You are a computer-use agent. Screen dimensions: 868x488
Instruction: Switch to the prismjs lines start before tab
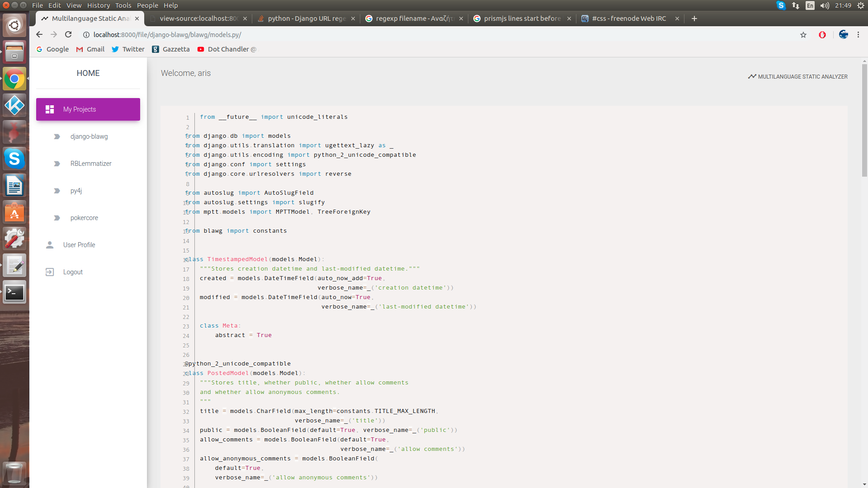click(522, 19)
